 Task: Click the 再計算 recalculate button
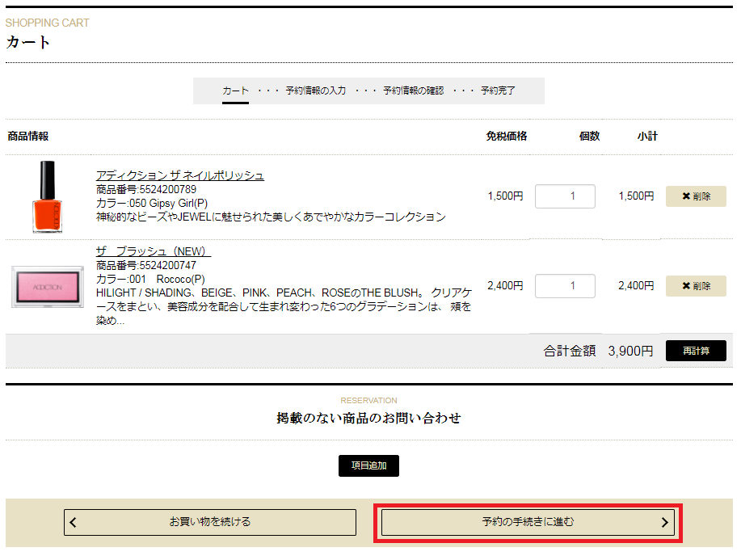point(696,351)
